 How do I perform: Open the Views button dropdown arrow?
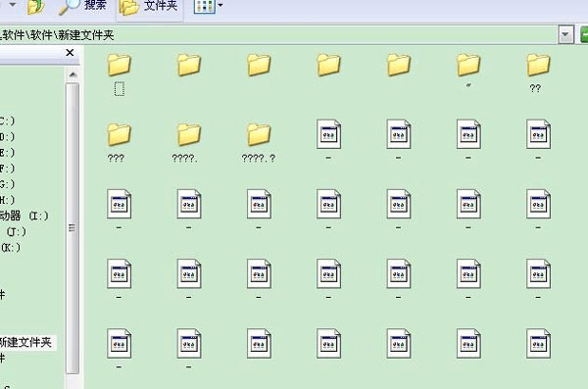point(220,5)
